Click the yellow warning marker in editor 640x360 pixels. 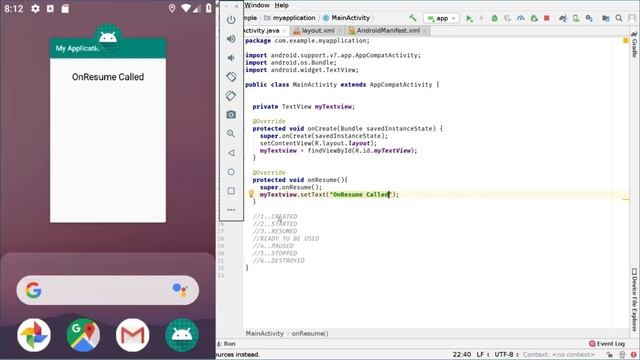click(x=625, y=40)
